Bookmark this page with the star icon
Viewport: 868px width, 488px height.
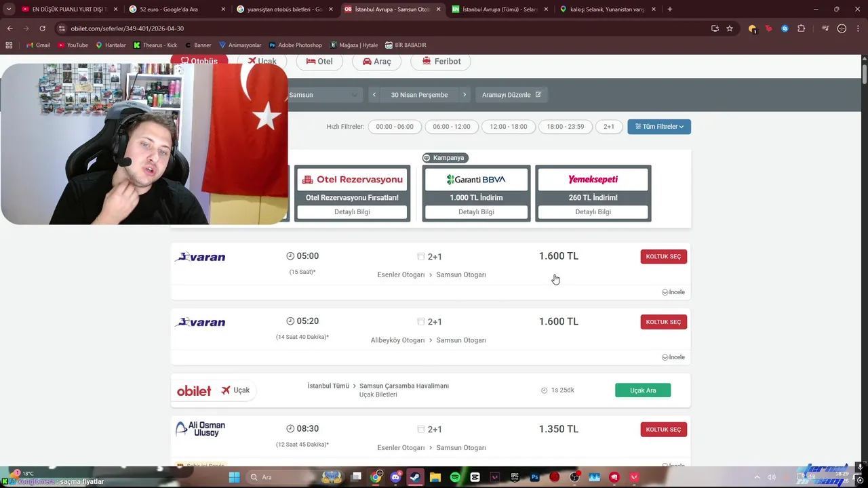[x=730, y=28]
